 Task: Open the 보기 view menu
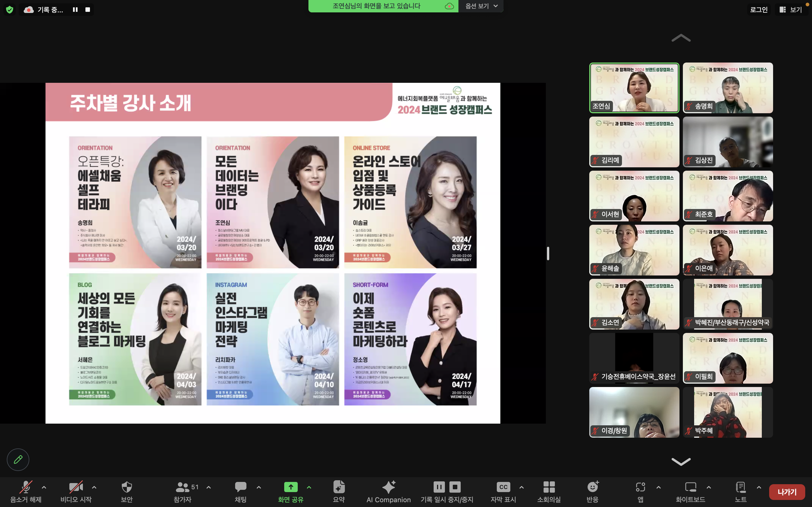click(791, 9)
